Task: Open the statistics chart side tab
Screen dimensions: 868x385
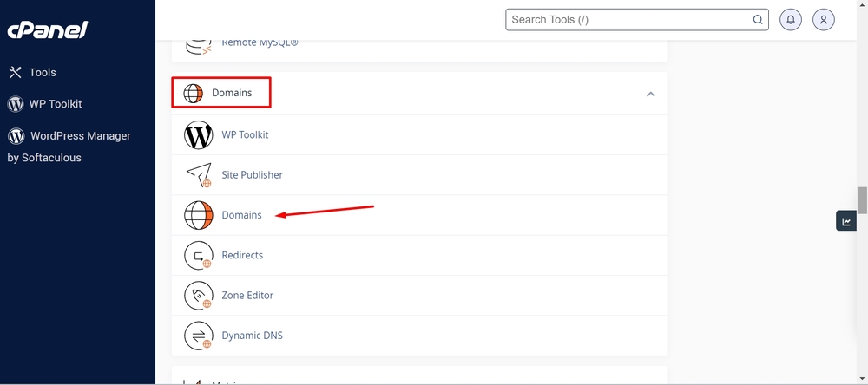Action: (845, 221)
